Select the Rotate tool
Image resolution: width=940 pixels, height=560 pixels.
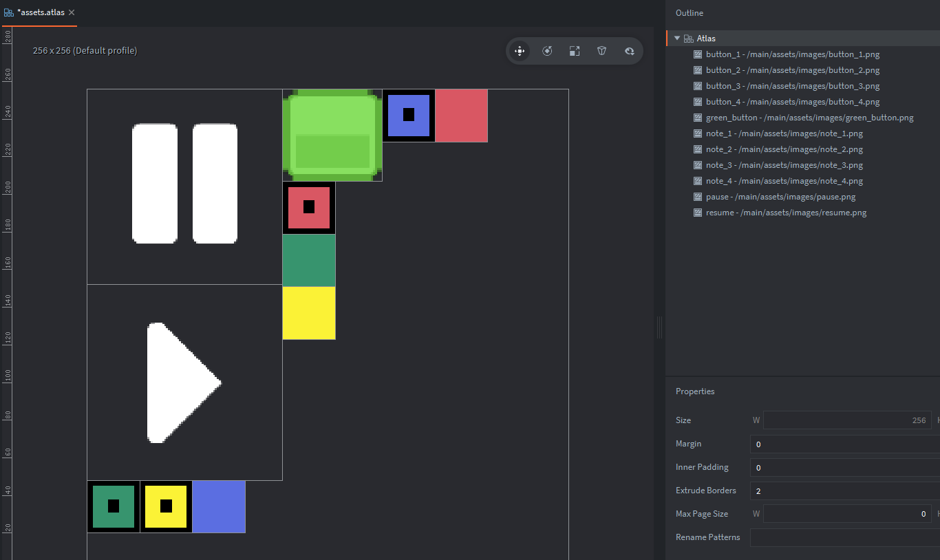547,51
